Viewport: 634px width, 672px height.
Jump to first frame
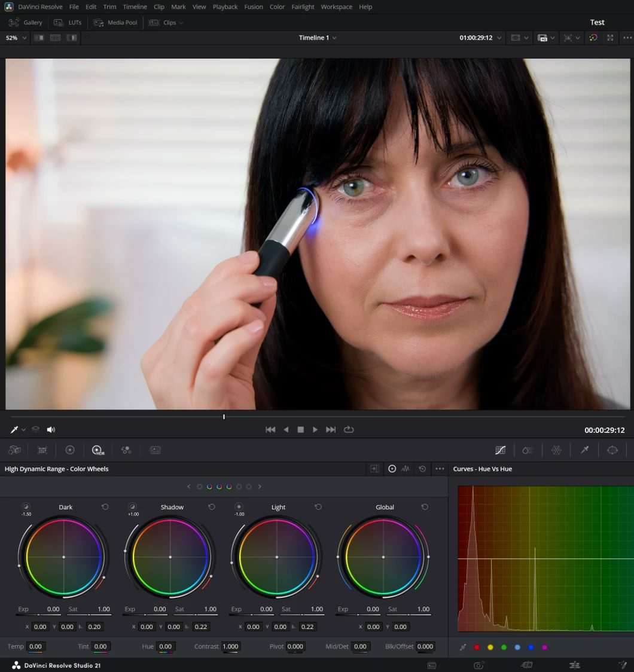(270, 429)
